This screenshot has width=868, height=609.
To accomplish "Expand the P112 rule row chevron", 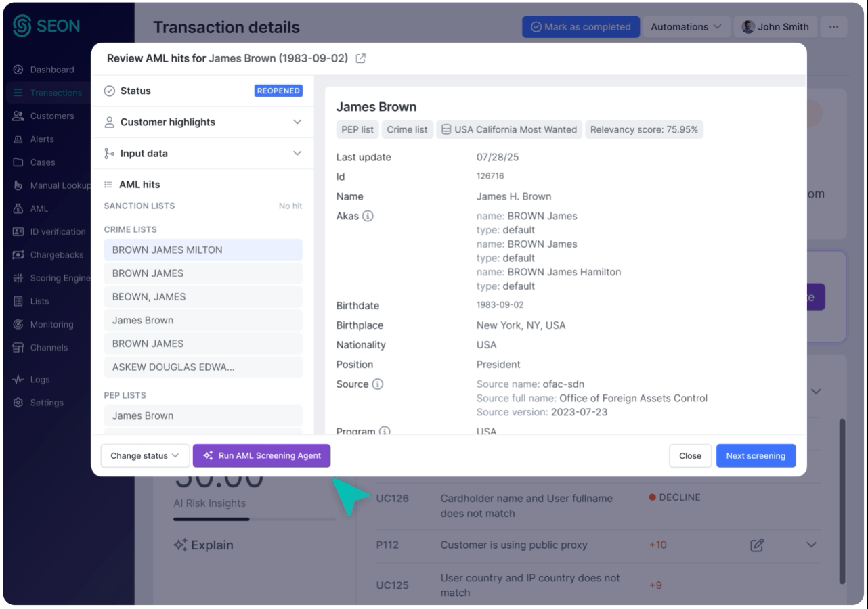I will (811, 545).
